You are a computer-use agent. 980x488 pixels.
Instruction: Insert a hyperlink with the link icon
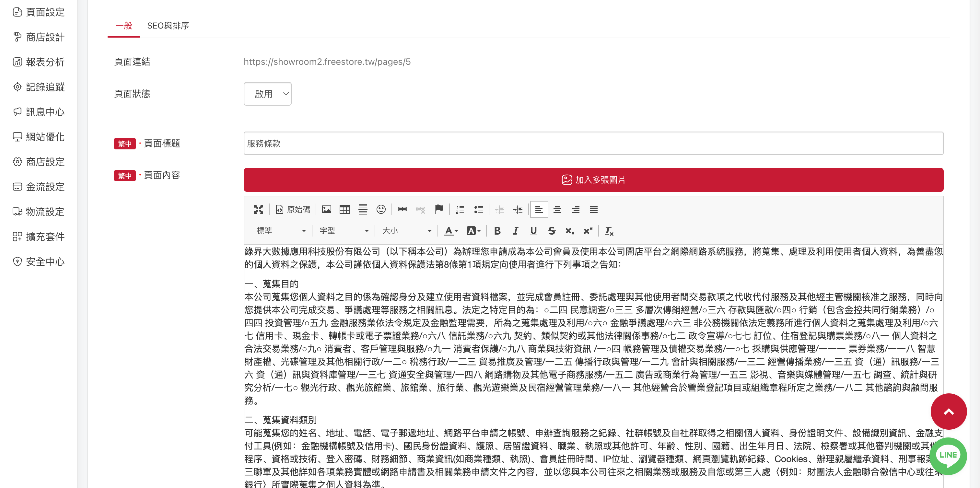coord(402,209)
